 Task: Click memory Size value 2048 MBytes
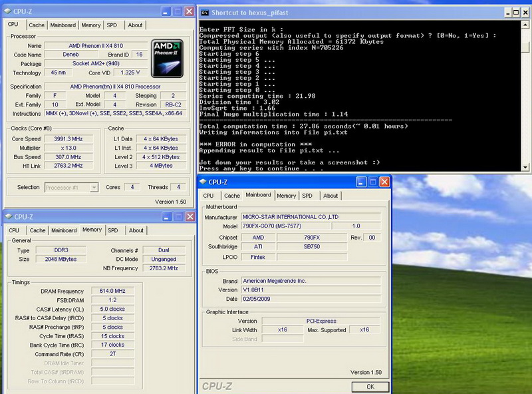61,259
